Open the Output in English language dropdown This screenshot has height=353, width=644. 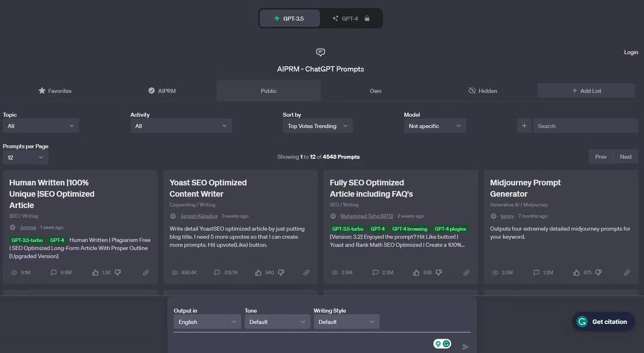(x=207, y=322)
